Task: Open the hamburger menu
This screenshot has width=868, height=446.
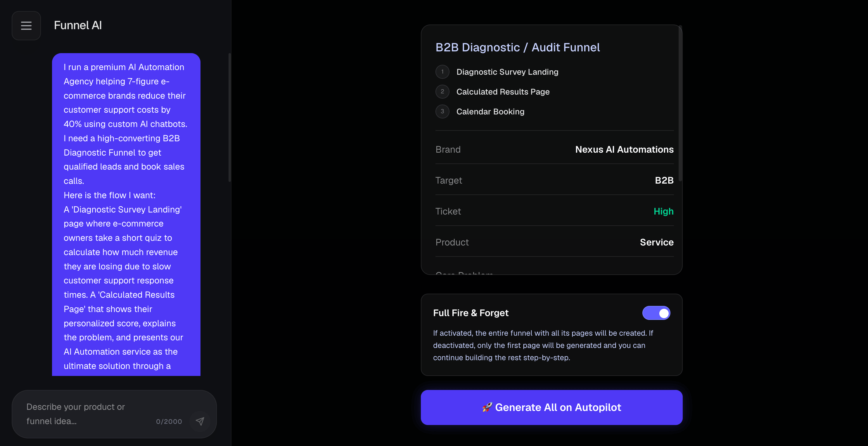Action: [x=26, y=26]
